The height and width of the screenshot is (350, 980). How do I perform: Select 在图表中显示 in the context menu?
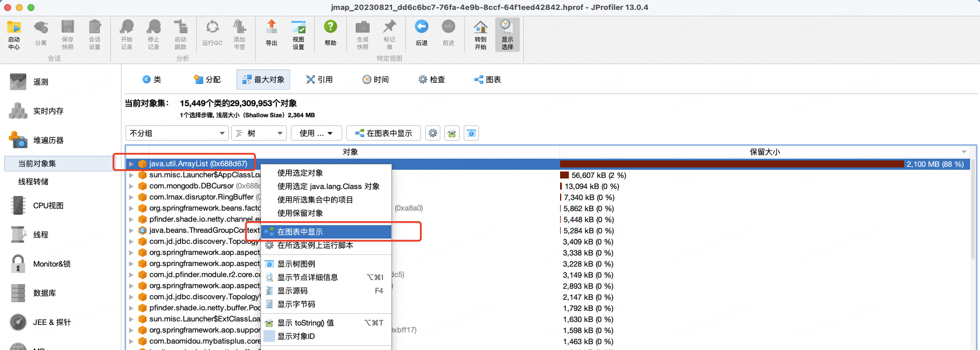tap(300, 232)
